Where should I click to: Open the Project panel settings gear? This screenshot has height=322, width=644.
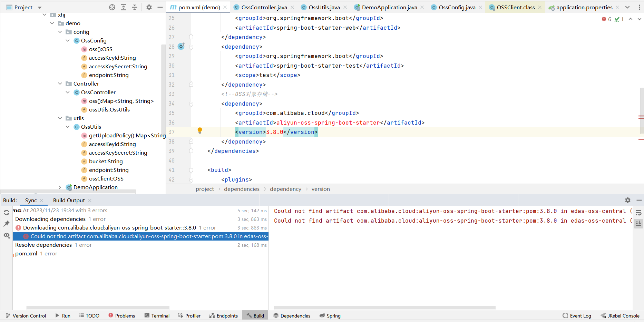tap(149, 7)
